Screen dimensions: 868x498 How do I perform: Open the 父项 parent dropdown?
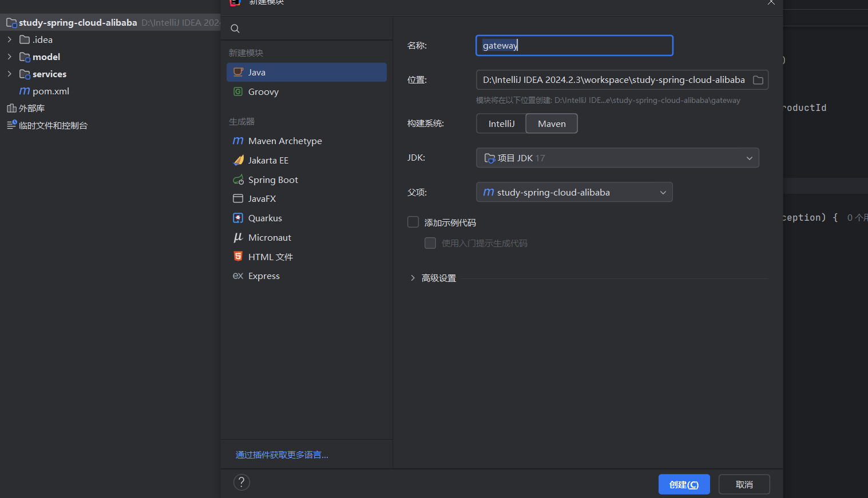pyautogui.click(x=574, y=192)
